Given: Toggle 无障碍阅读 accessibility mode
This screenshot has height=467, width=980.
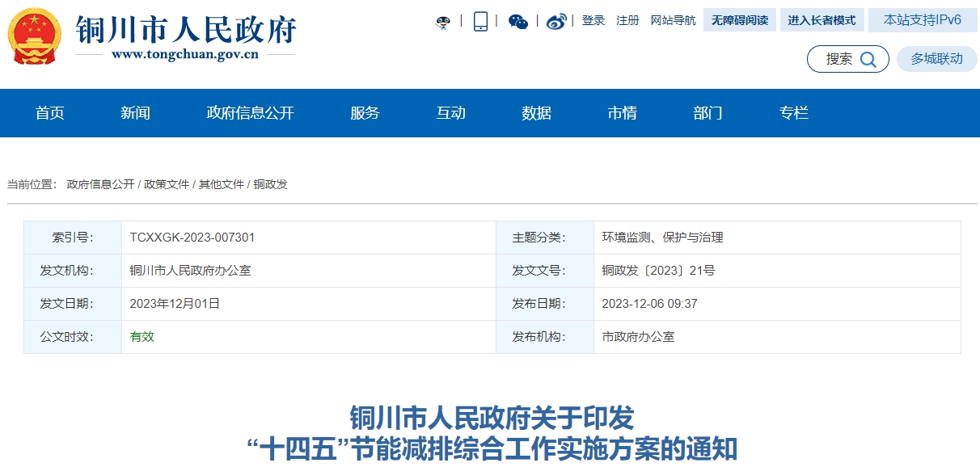Looking at the screenshot, I should coord(739,20).
